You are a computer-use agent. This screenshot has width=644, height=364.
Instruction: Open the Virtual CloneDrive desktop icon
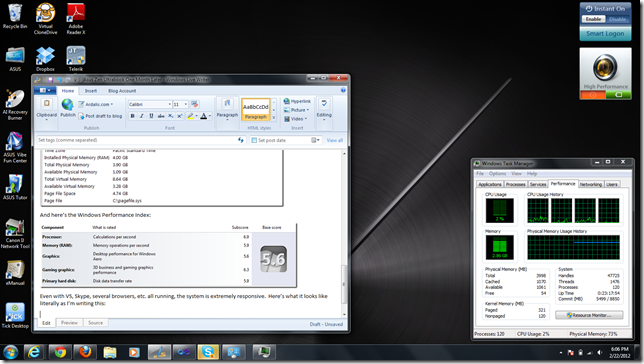(46, 19)
